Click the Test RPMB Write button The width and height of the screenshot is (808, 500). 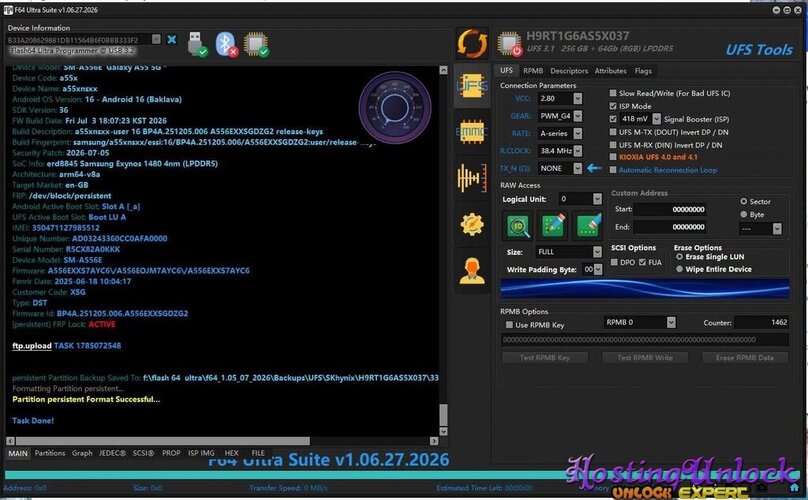click(645, 358)
